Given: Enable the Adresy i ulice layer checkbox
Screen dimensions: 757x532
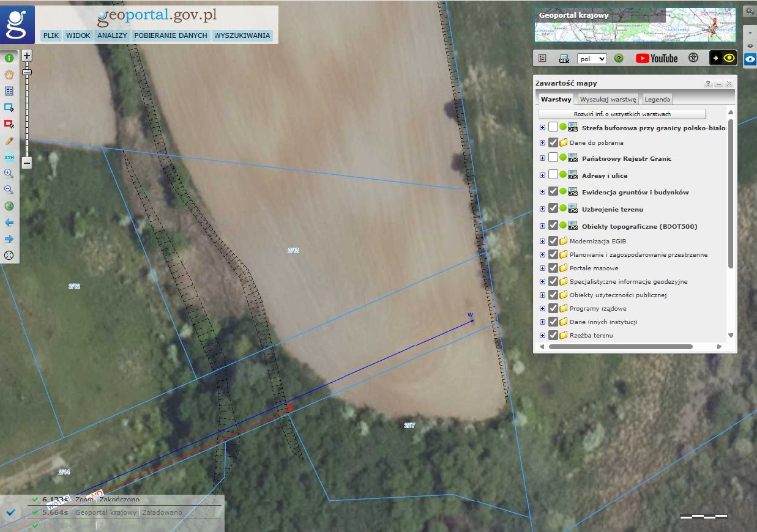Looking at the screenshot, I should pos(553,175).
